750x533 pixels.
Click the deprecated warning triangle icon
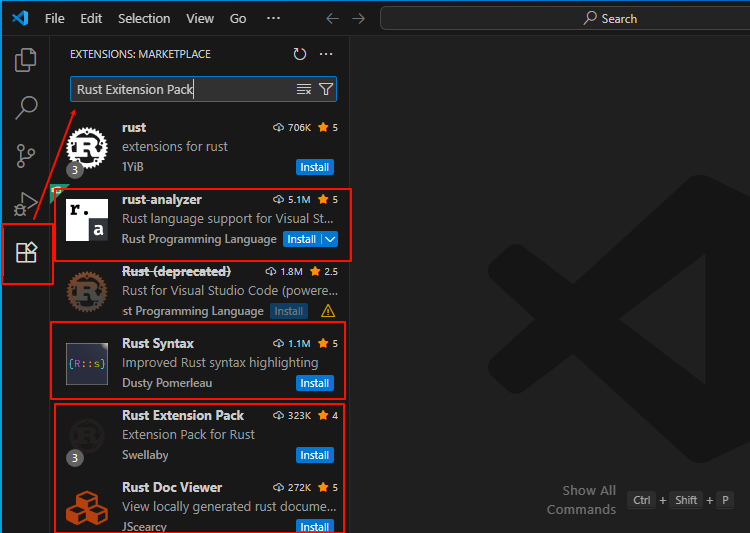coord(328,311)
